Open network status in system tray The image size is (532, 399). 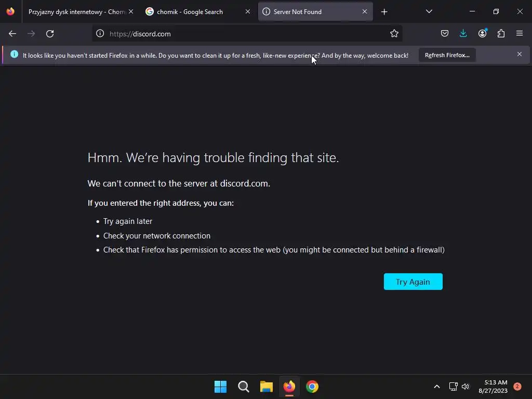(x=453, y=387)
